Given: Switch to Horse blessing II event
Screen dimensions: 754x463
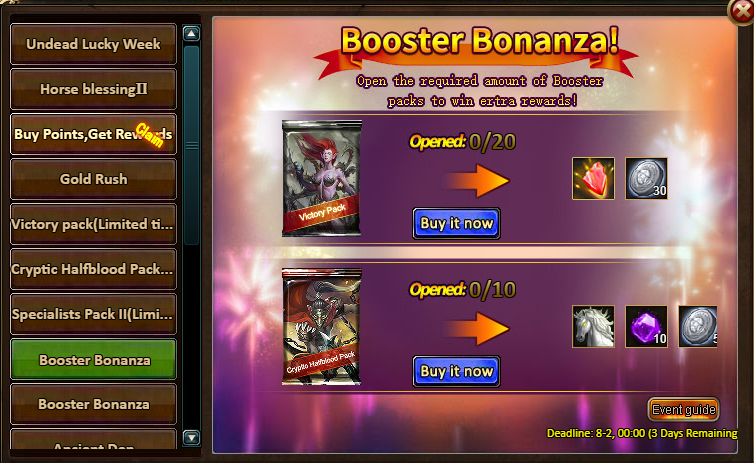Looking at the screenshot, I should (x=93, y=89).
